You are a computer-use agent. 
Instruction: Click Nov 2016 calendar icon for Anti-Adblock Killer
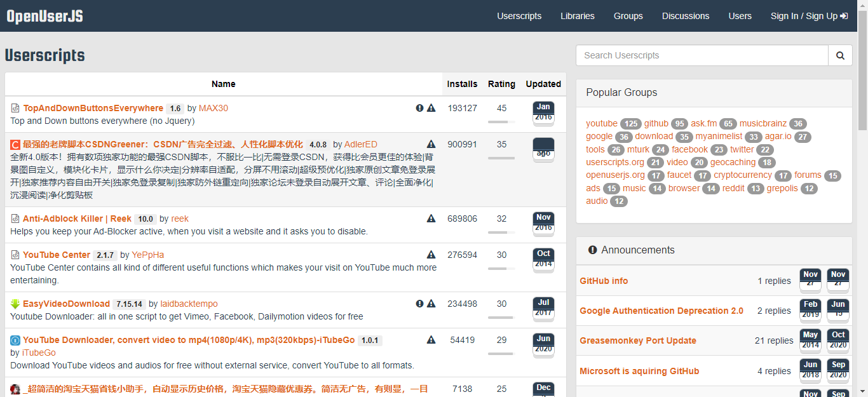pos(543,224)
